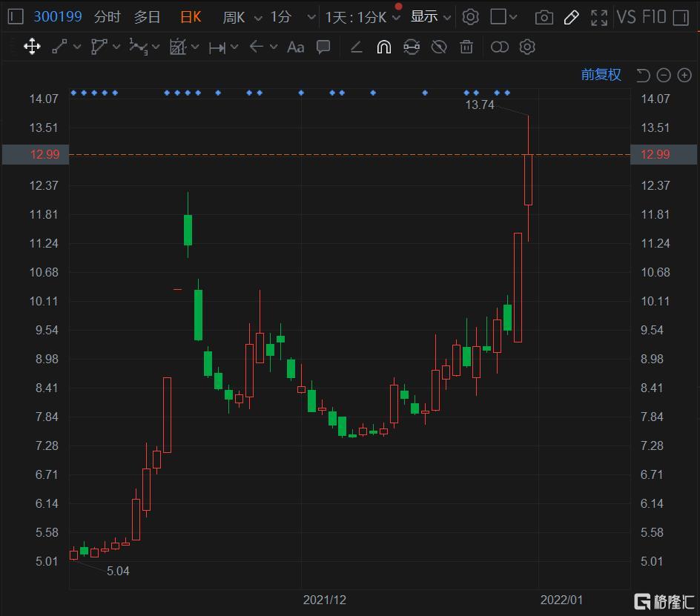Switch to the 分时 intraday tab
Image resolution: width=700 pixels, height=616 pixels.
point(107,17)
